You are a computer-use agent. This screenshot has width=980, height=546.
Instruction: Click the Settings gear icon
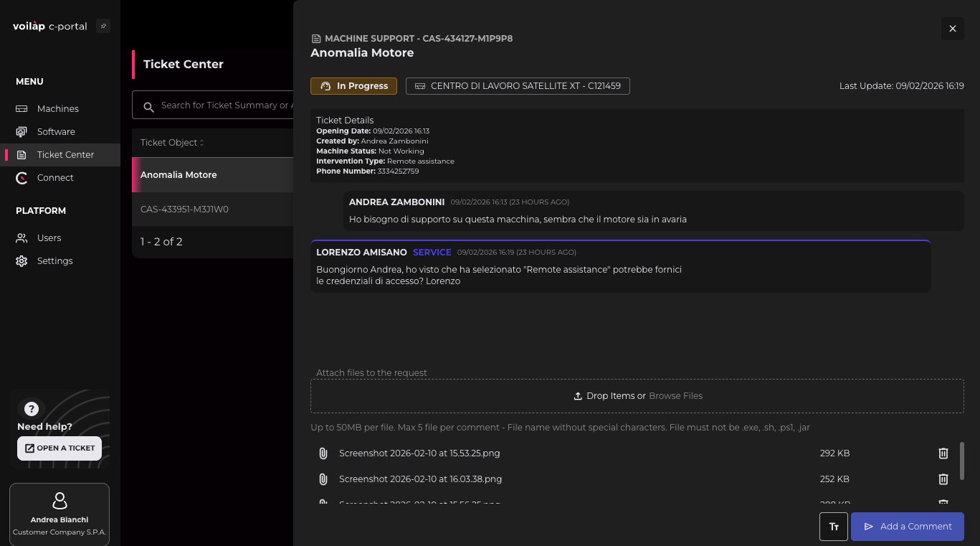(22, 261)
